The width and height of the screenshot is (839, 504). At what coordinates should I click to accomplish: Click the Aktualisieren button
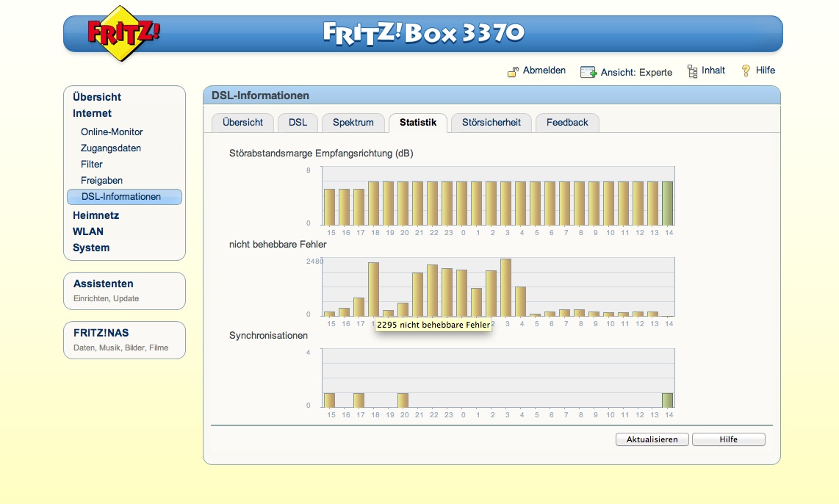[652, 439]
